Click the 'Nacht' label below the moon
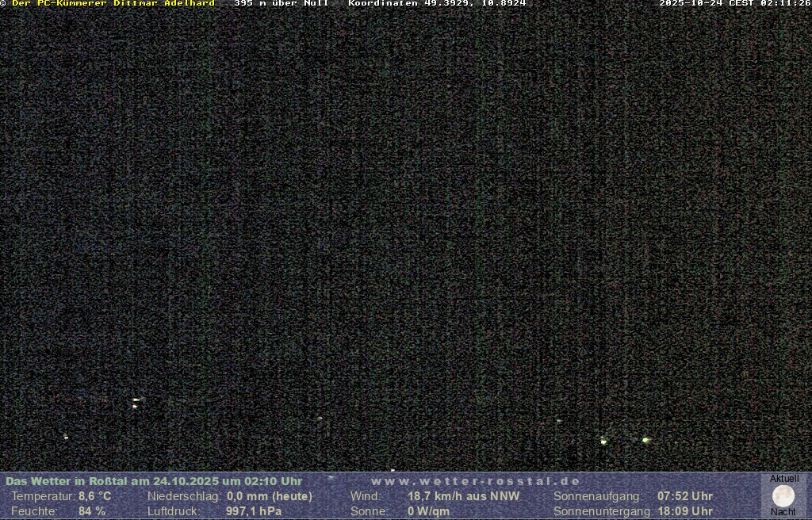812x520 pixels. point(783,512)
